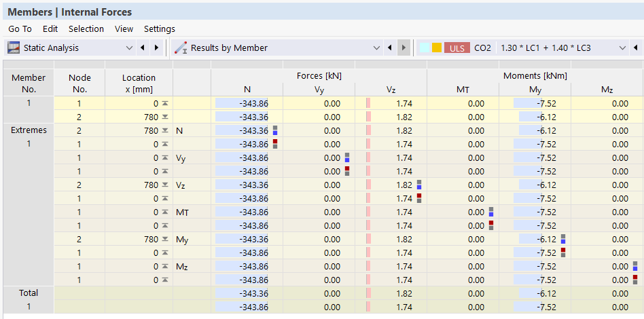The width and height of the screenshot is (644, 319).
Task: Open the Selection menu
Action: point(86,29)
